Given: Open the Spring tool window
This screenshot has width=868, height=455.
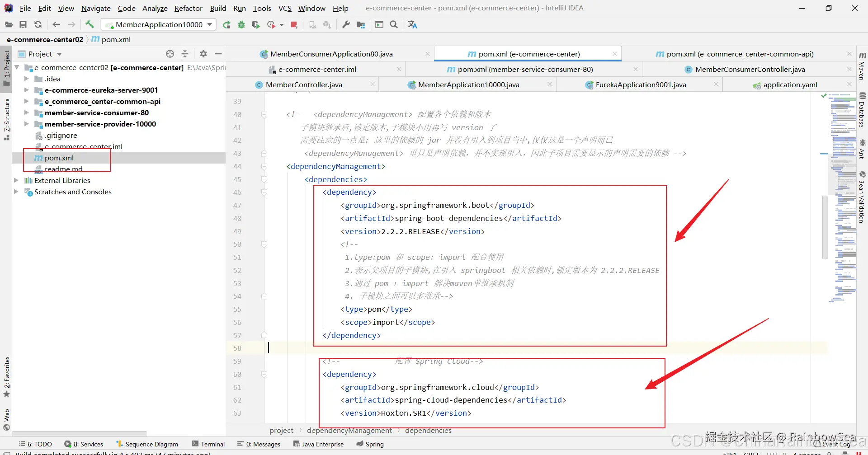Looking at the screenshot, I should (370, 444).
